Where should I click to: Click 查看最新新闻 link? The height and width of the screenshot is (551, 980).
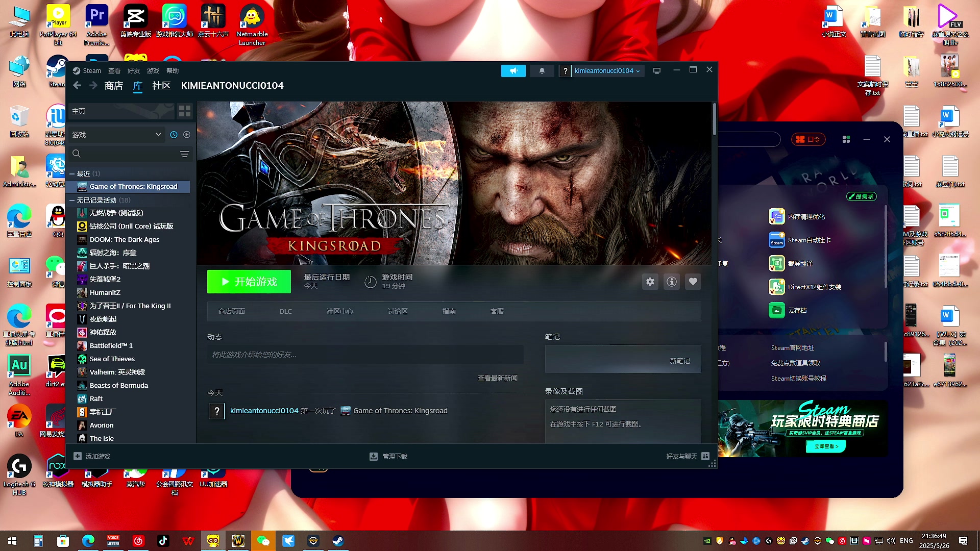[x=498, y=378]
